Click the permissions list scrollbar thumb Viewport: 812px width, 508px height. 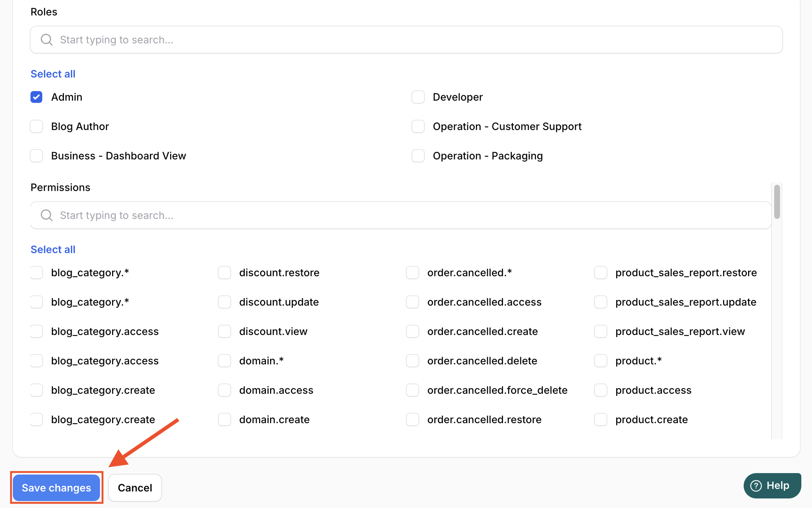(x=777, y=202)
